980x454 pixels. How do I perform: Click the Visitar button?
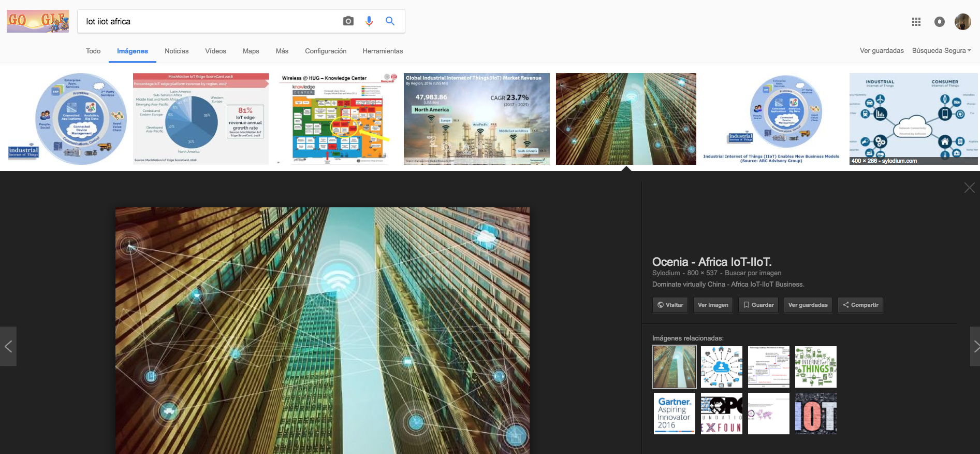[670, 305]
